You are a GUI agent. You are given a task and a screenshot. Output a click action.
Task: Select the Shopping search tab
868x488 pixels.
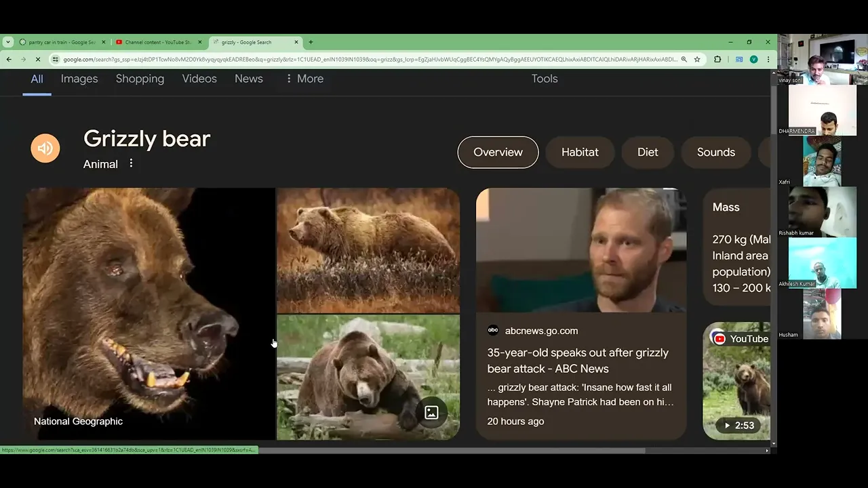pos(140,79)
